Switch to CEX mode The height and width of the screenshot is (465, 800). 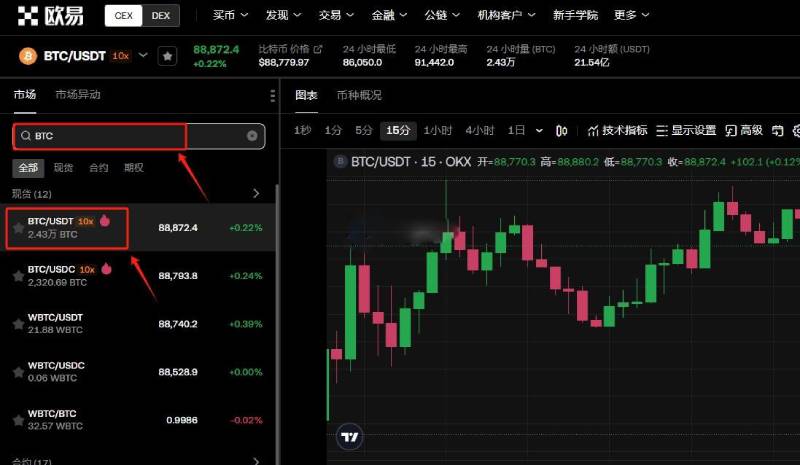[123, 15]
